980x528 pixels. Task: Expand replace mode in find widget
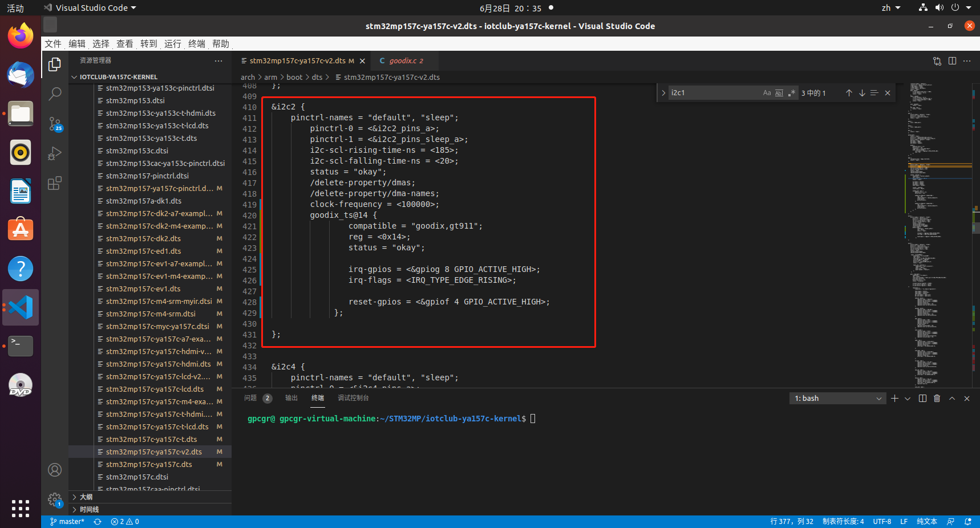click(663, 93)
